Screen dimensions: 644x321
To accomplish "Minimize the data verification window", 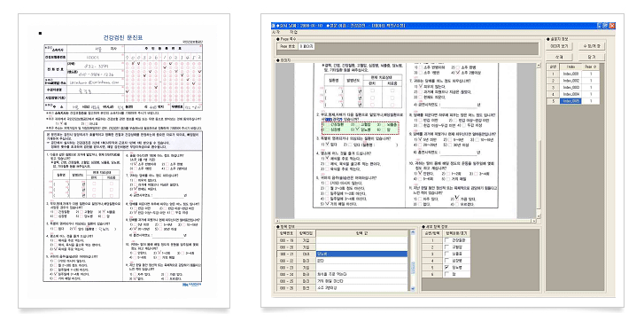I will (600, 26).
